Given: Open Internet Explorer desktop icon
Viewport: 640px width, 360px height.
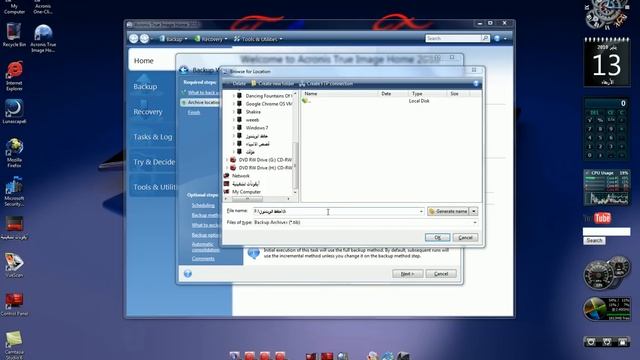Looking at the screenshot, I should point(14,76).
